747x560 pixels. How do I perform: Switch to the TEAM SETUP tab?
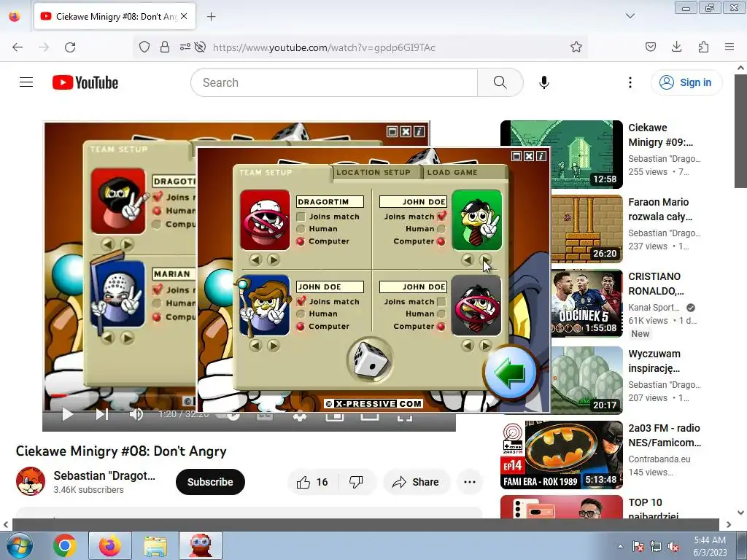266,172
